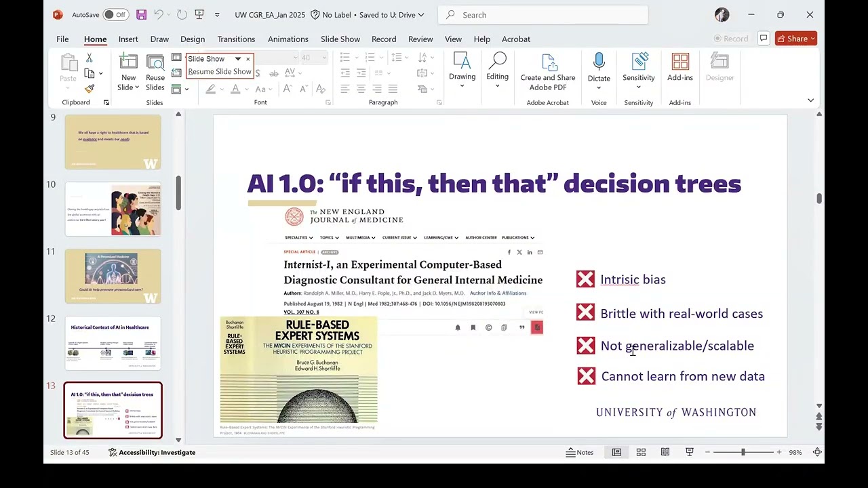Click the Decrease Font Size icon
The height and width of the screenshot is (488, 868).
point(304,89)
